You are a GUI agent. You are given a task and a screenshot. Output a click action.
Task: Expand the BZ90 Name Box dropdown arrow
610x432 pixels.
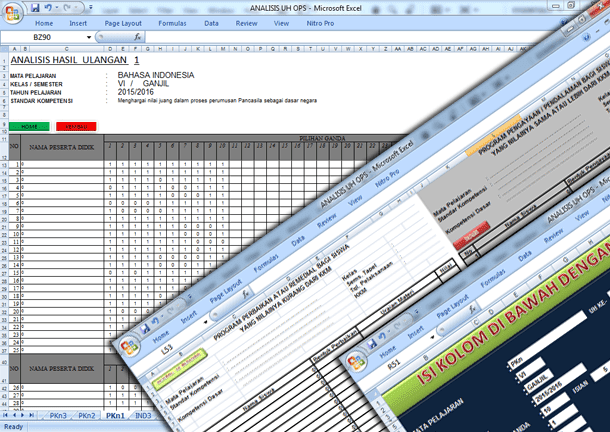(x=89, y=37)
